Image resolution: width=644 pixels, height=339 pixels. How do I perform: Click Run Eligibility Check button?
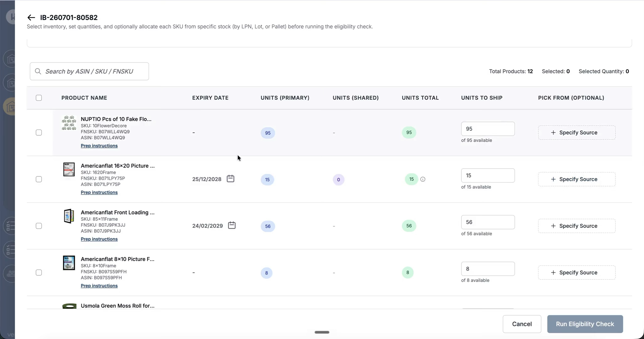(585, 324)
